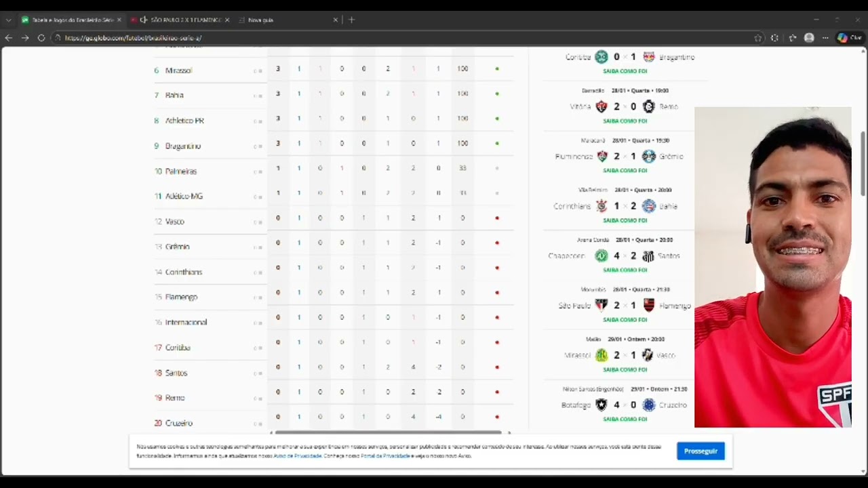The image size is (868, 488).
Task: Switch to the Nova guia tab
Action: tap(288, 20)
